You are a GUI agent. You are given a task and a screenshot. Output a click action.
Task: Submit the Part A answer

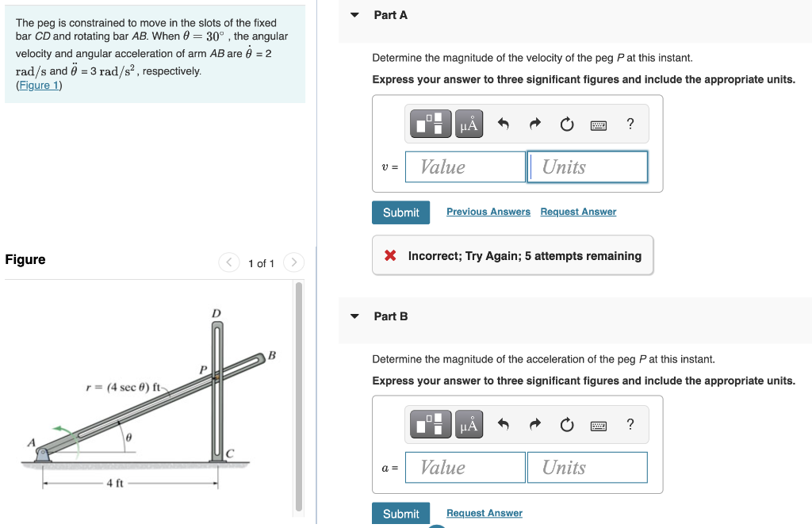[400, 212]
